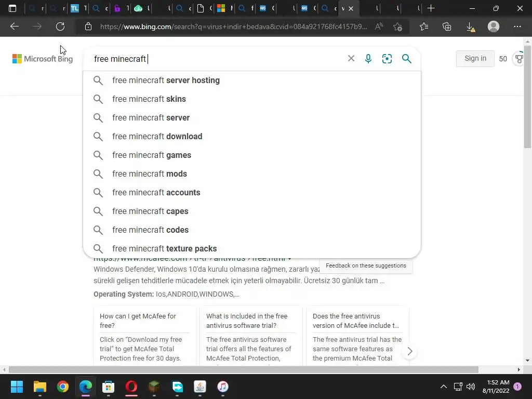Image resolution: width=532 pixels, height=399 pixels.
Task: Open Google Chrome from taskbar
Action: click(63, 387)
